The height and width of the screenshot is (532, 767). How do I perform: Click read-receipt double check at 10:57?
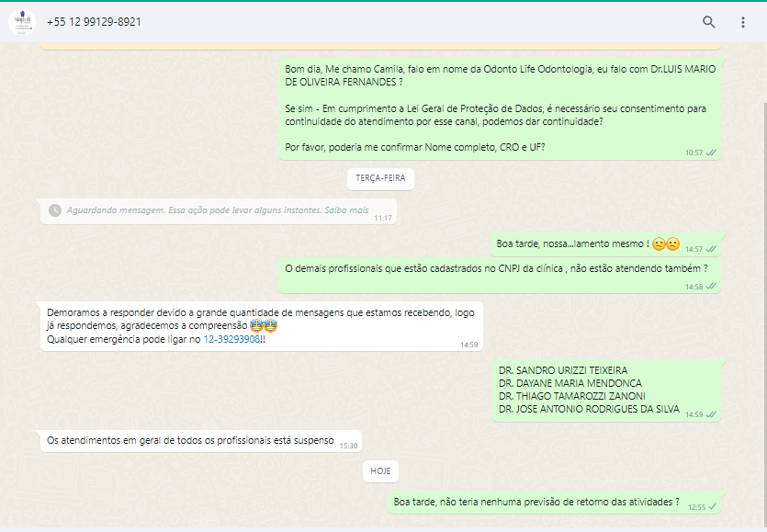(711, 153)
